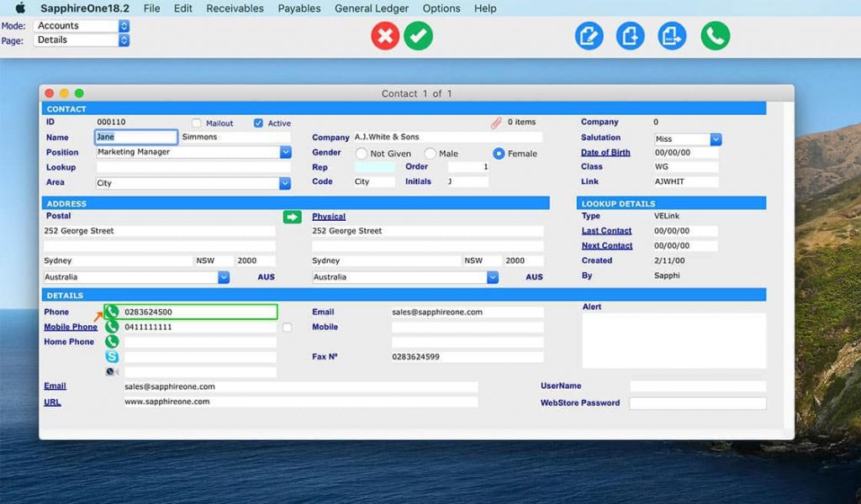Click the Next Contact link
The width and height of the screenshot is (861, 504).
point(607,245)
